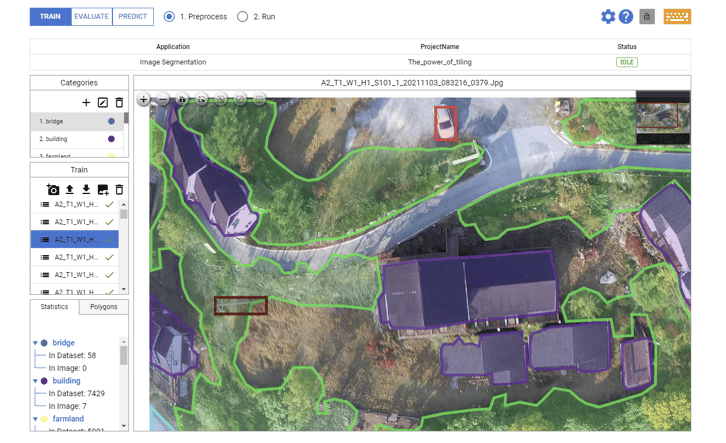Click the 'Status' column header
This screenshot has width=726, height=443.
point(626,47)
